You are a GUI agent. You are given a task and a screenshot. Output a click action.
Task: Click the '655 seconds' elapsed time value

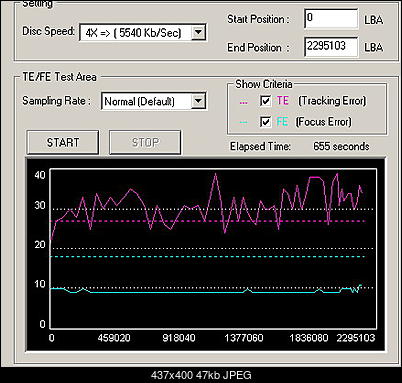click(x=341, y=146)
